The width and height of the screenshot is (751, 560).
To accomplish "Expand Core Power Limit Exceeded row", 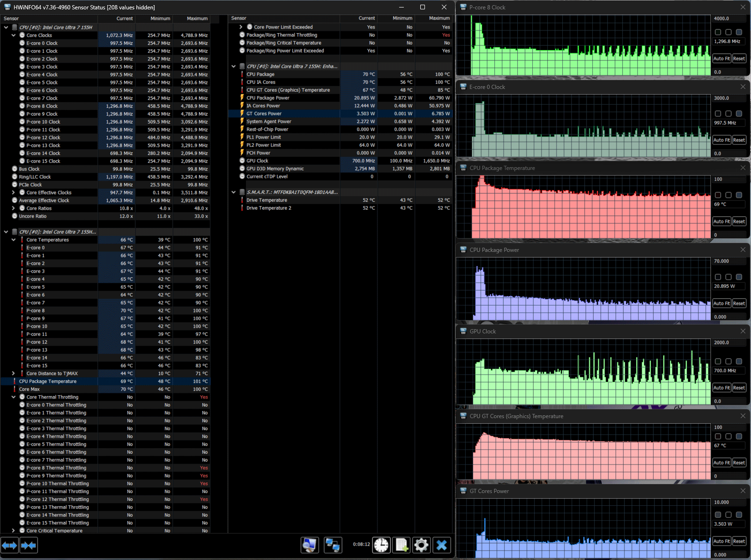I will (x=241, y=27).
